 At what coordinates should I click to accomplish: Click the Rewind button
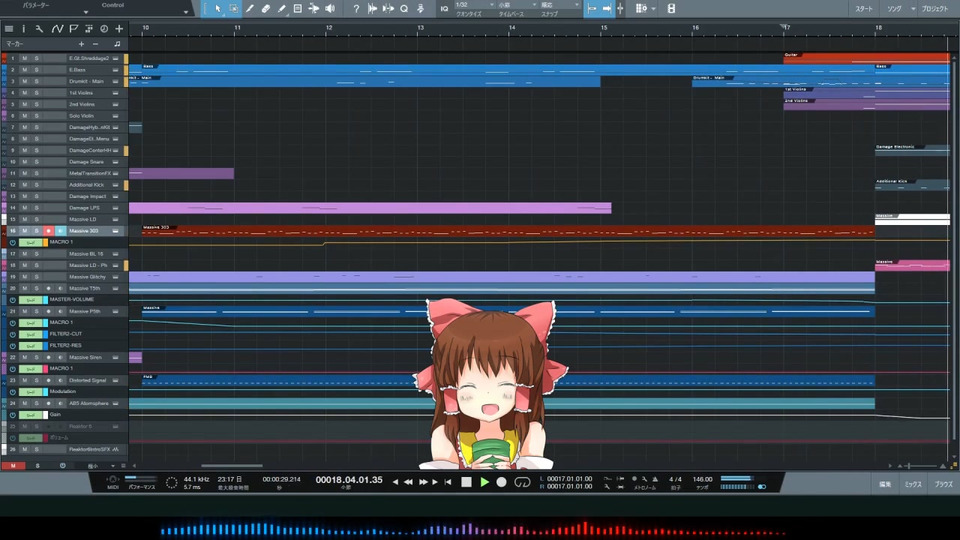coord(408,482)
